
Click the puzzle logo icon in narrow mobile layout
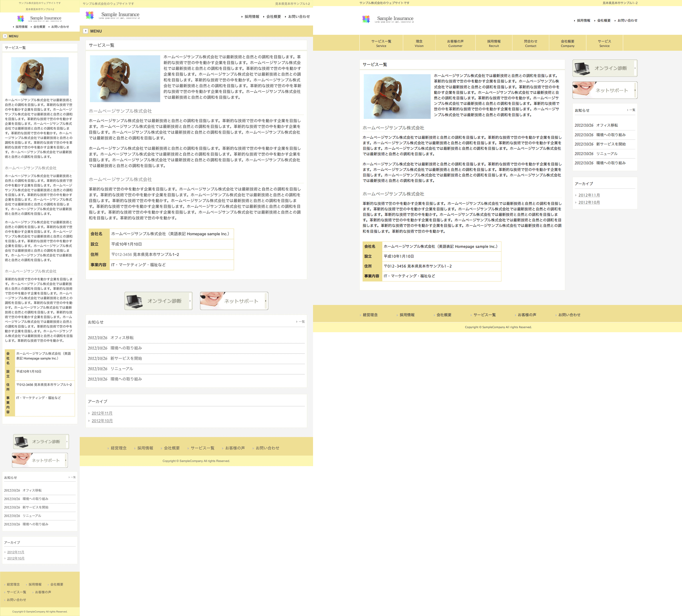tap(21, 18)
